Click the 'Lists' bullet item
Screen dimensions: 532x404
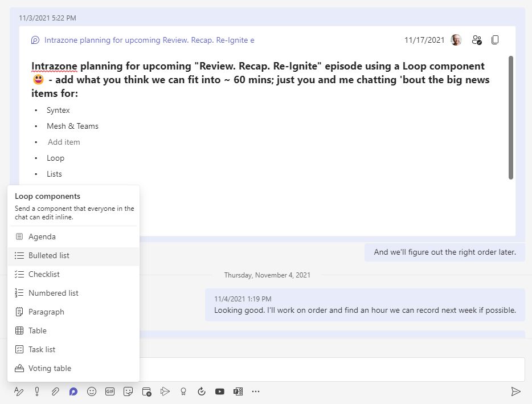point(54,174)
